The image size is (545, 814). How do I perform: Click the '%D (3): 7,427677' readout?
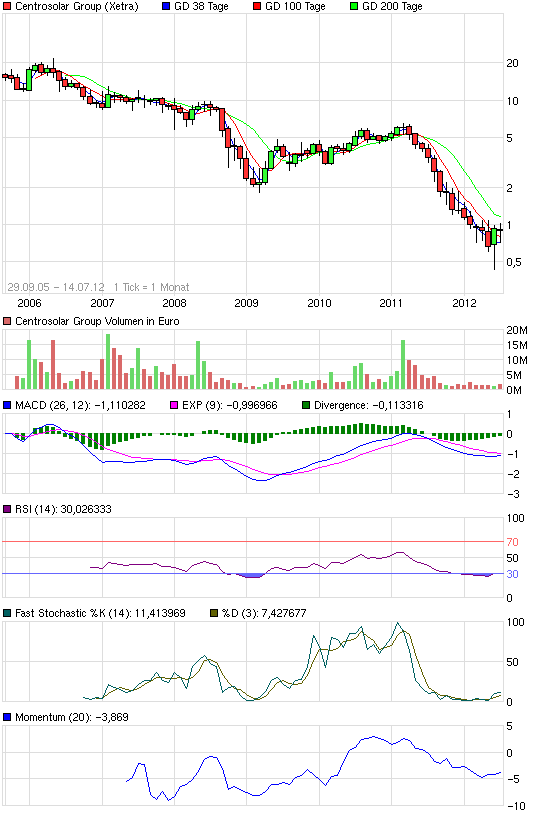coord(264,613)
